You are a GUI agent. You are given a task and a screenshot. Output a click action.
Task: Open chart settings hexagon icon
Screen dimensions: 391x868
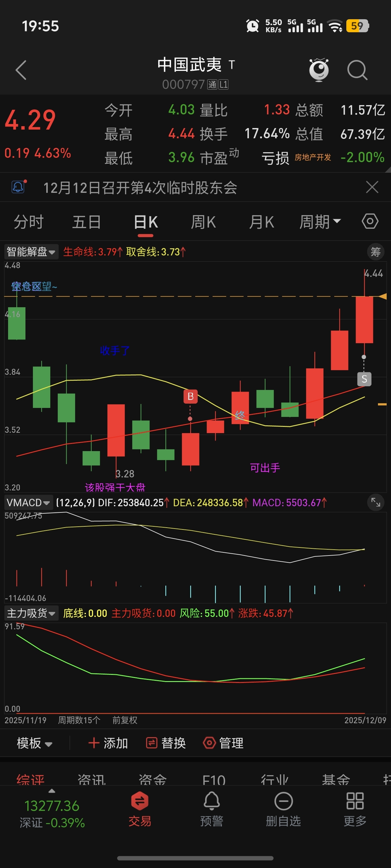pos(370,221)
